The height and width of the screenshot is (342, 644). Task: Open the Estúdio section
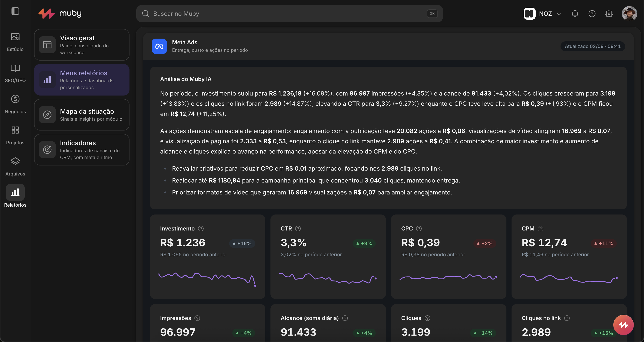coord(15,42)
